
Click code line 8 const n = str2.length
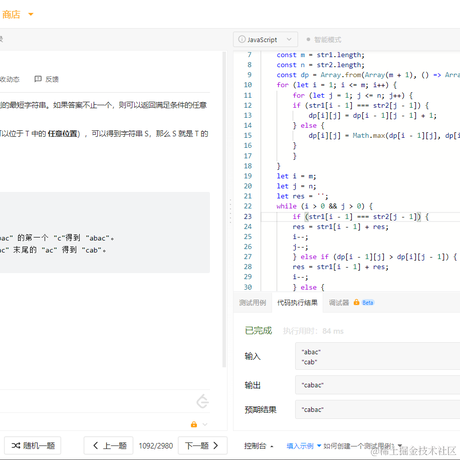(x=320, y=65)
